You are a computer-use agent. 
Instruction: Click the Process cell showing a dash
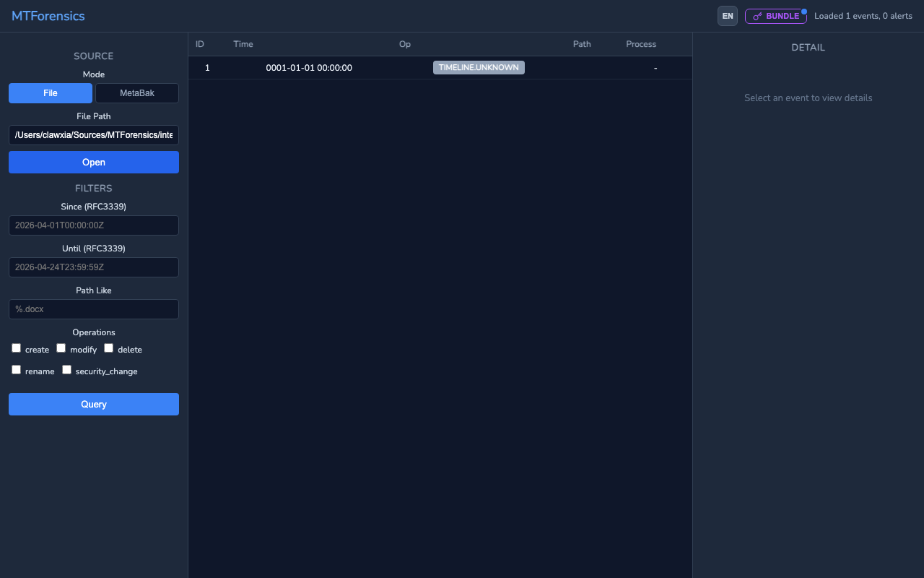pos(655,68)
